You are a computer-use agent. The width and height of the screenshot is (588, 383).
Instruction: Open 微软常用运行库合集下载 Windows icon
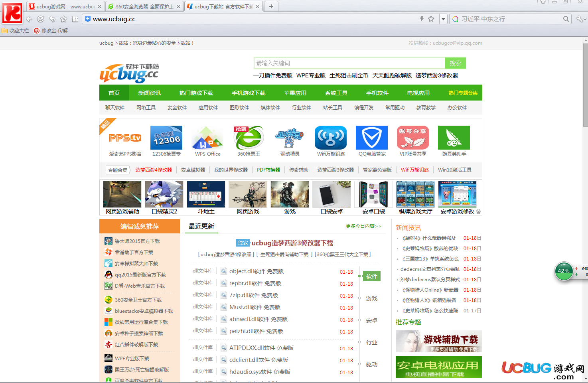pos(109,322)
